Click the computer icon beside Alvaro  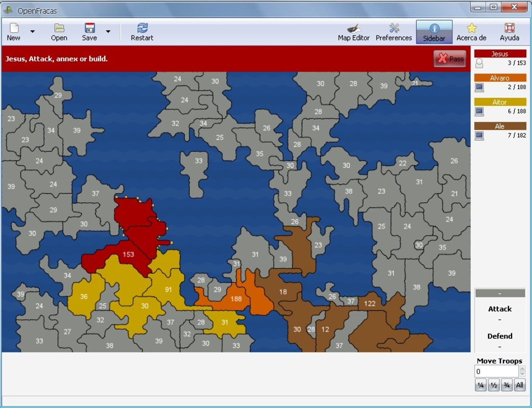(479, 87)
